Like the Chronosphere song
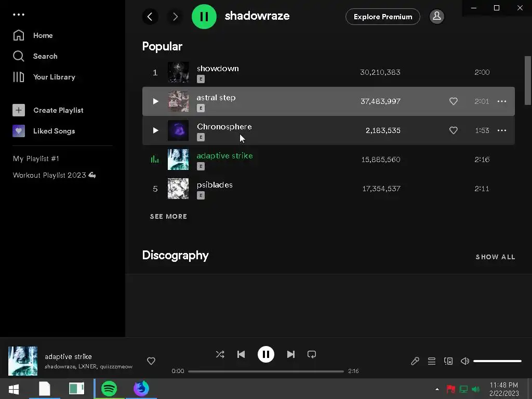The width and height of the screenshot is (532, 399). tap(453, 130)
